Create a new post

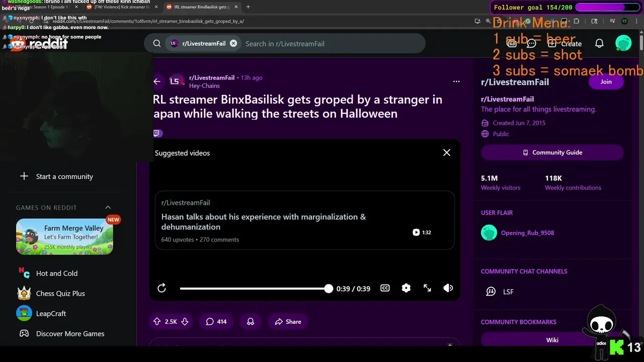pos(565,44)
